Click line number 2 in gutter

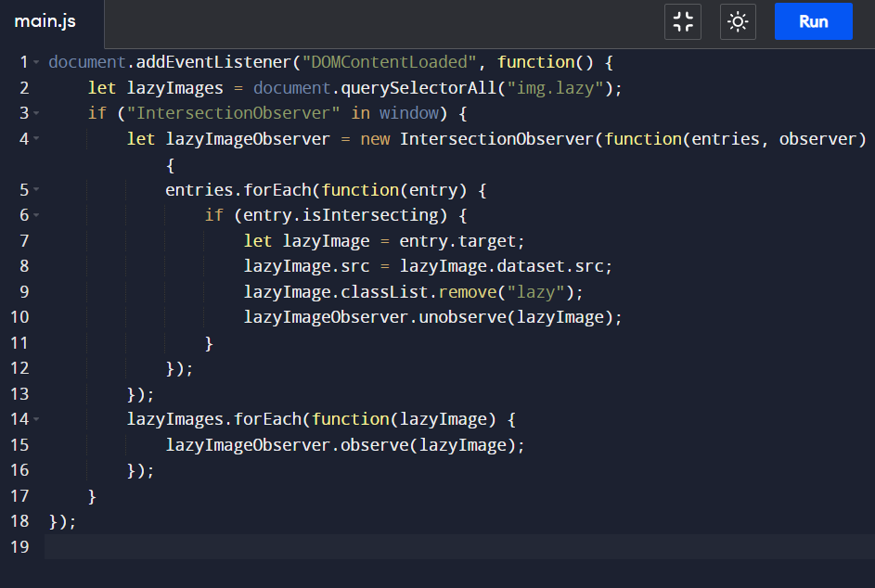tap(24, 87)
